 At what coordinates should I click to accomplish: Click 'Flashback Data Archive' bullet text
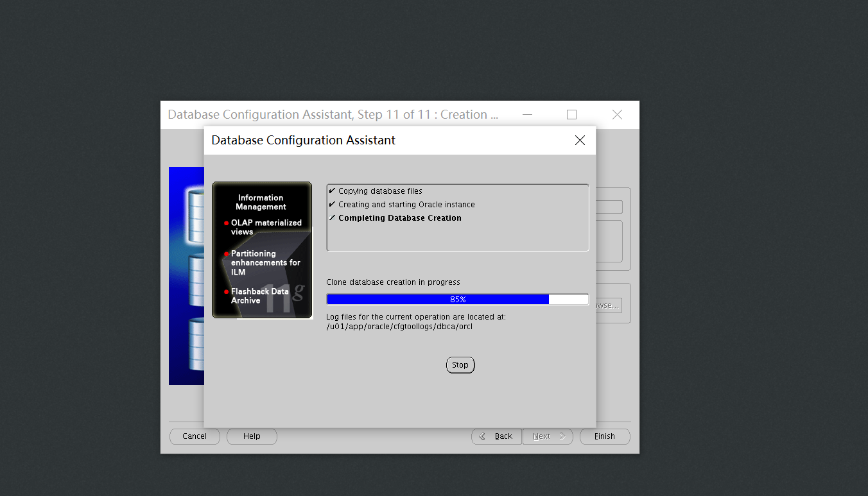point(259,296)
